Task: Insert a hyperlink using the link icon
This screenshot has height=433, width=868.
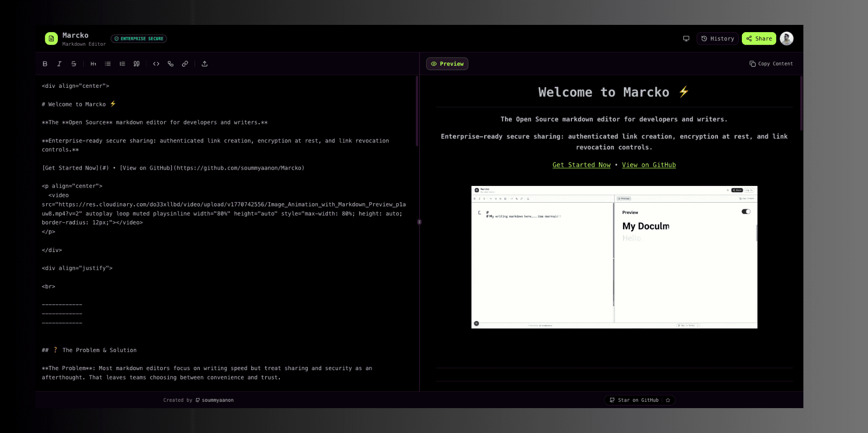Action: pyautogui.click(x=185, y=64)
